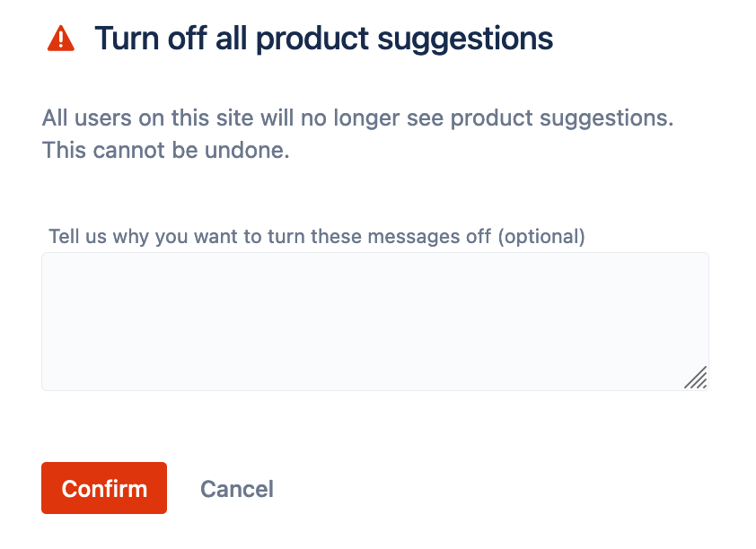756x549 pixels.
Task: Click the "no longer see product suggestions" sentence
Action: click(503, 118)
